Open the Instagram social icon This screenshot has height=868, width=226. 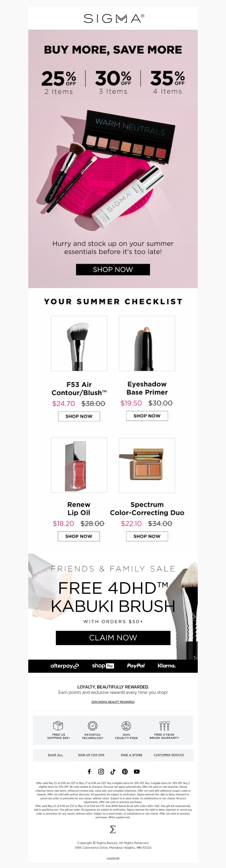[x=101, y=771]
